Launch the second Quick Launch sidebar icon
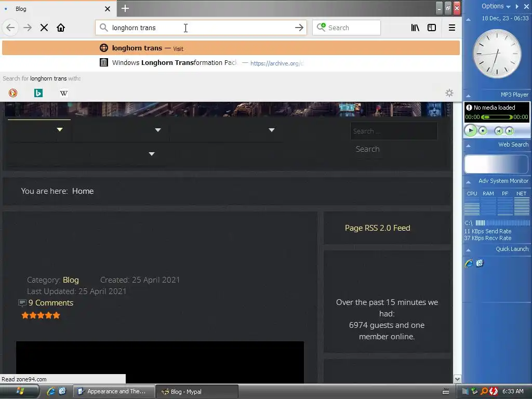The image size is (532, 399). [x=480, y=263]
